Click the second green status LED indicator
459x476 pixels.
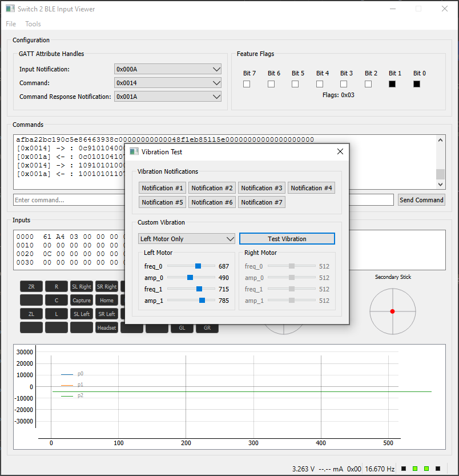[426, 469]
